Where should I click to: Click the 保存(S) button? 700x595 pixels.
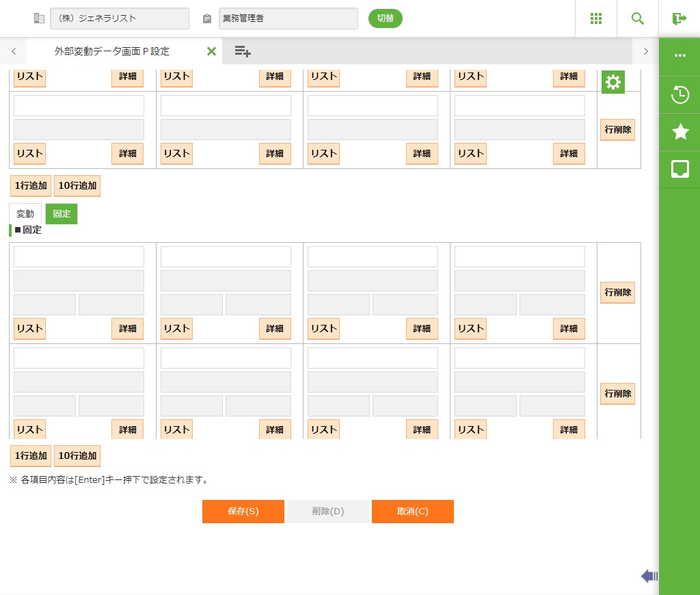point(243,512)
